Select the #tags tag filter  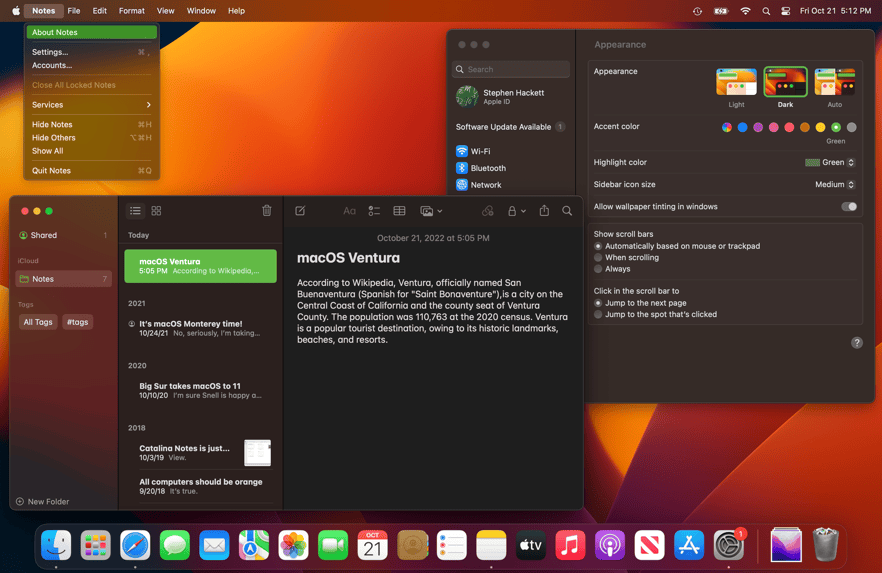pos(78,322)
